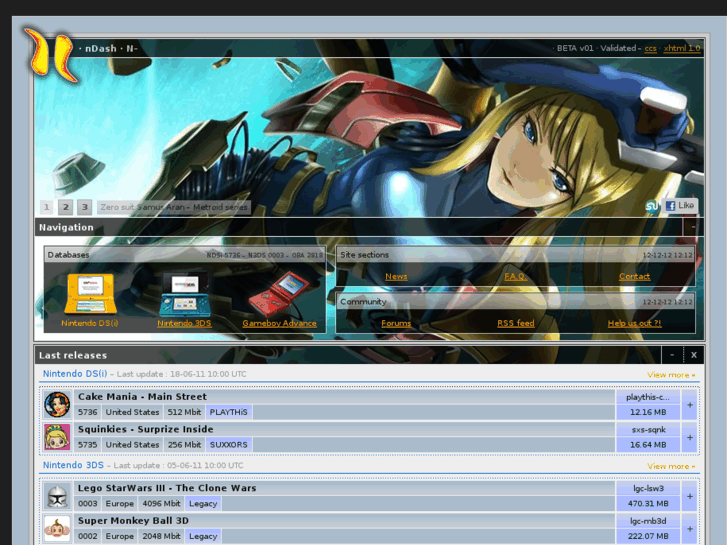Click the playthis-c... filename cell

(648, 397)
